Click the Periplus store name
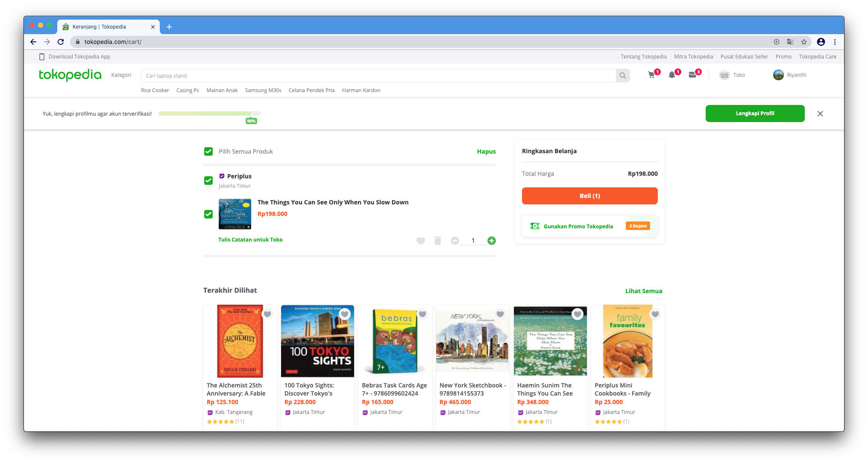The width and height of the screenshot is (868, 463). coord(239,176)
